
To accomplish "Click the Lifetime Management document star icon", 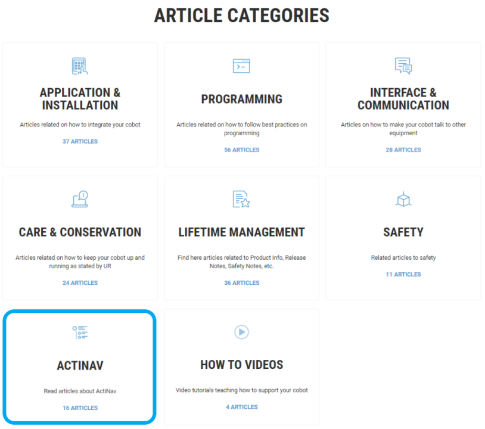I will coord(241,199).
